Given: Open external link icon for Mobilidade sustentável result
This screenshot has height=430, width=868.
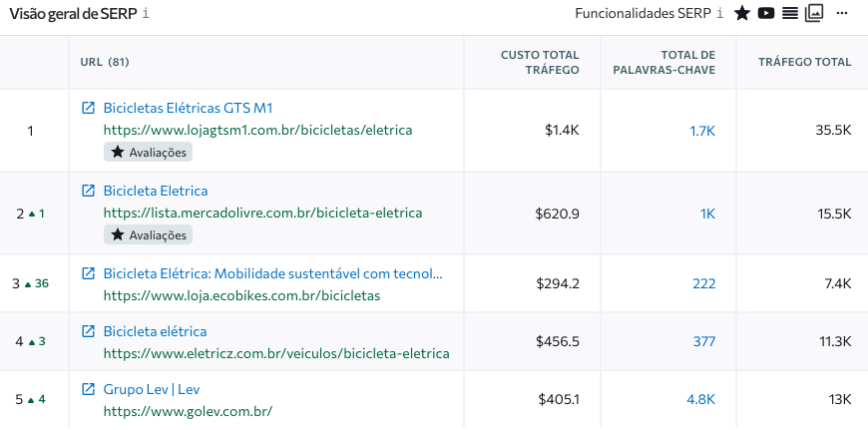Looking at the screenshot, I should [x=88, y=273].
